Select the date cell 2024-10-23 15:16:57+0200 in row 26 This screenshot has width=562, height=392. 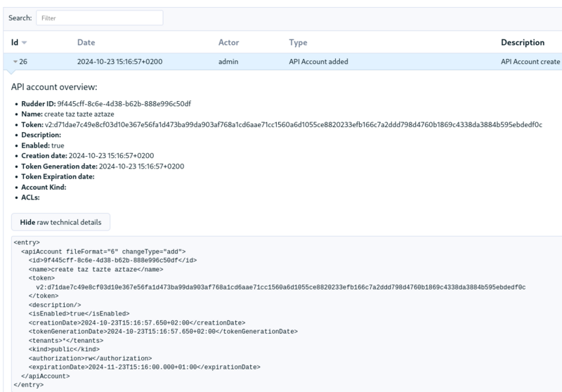[x=119, y=62]
